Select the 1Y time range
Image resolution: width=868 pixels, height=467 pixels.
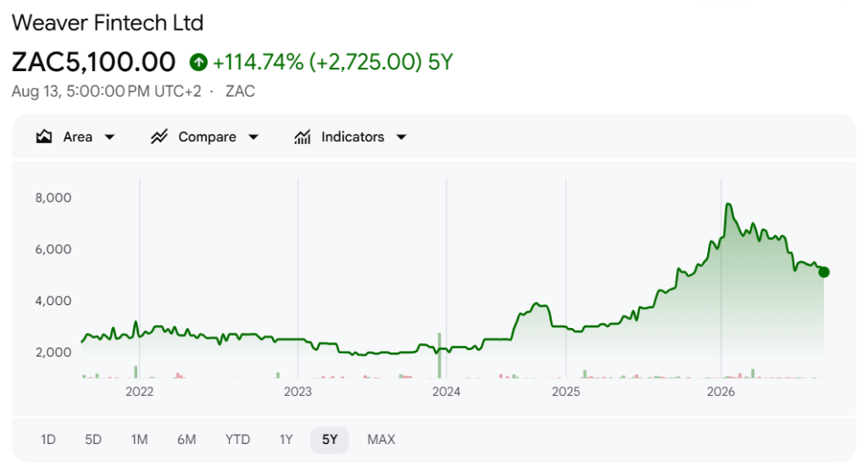[x=286, y=440]
